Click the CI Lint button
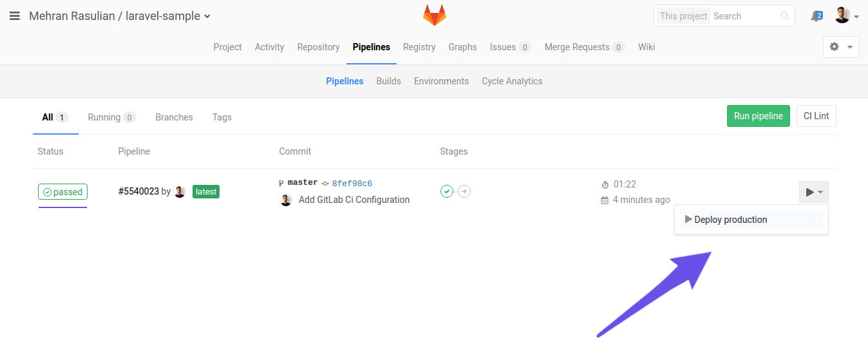 pyautogui.click(x=816, y=116)
